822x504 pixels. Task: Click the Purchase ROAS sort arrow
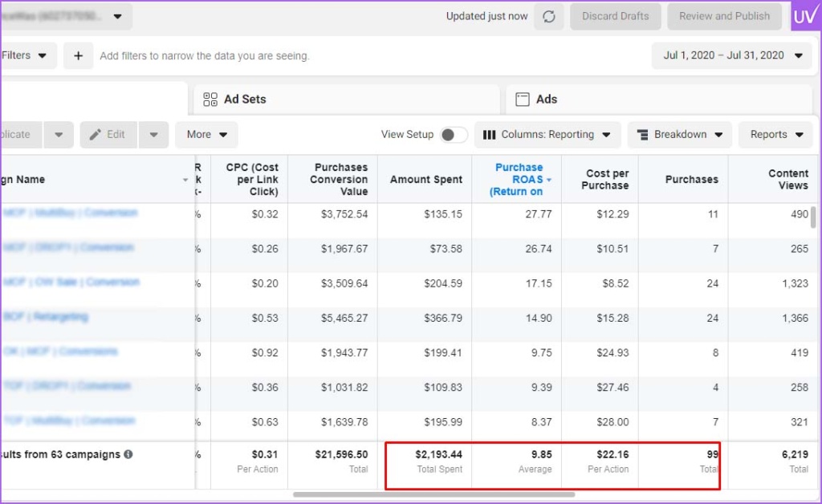549,181
